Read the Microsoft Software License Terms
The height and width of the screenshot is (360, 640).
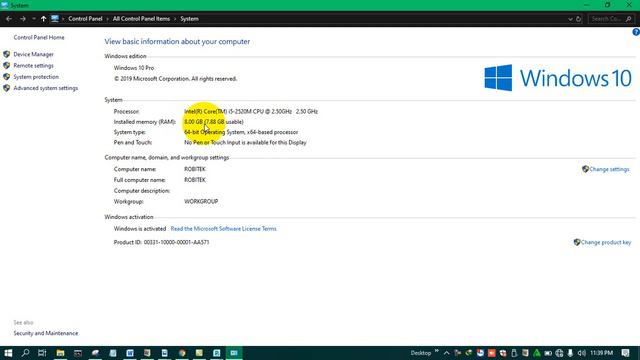coord(223,229)
